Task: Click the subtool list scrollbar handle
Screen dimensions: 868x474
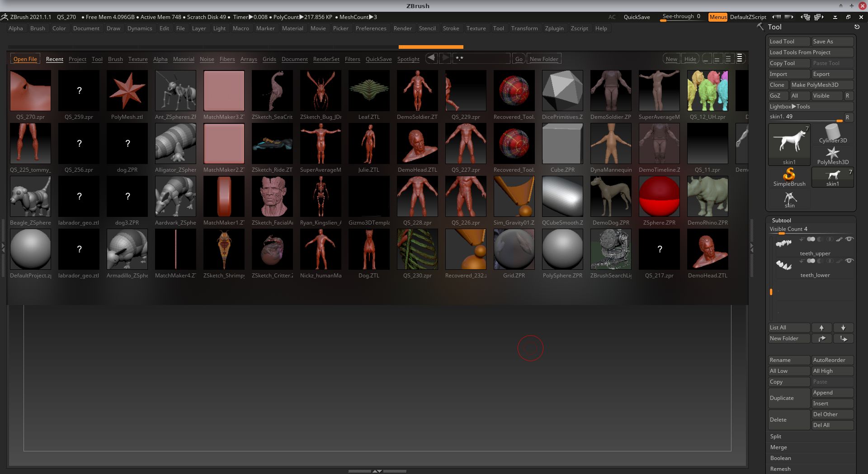Action: coord(771,292)
